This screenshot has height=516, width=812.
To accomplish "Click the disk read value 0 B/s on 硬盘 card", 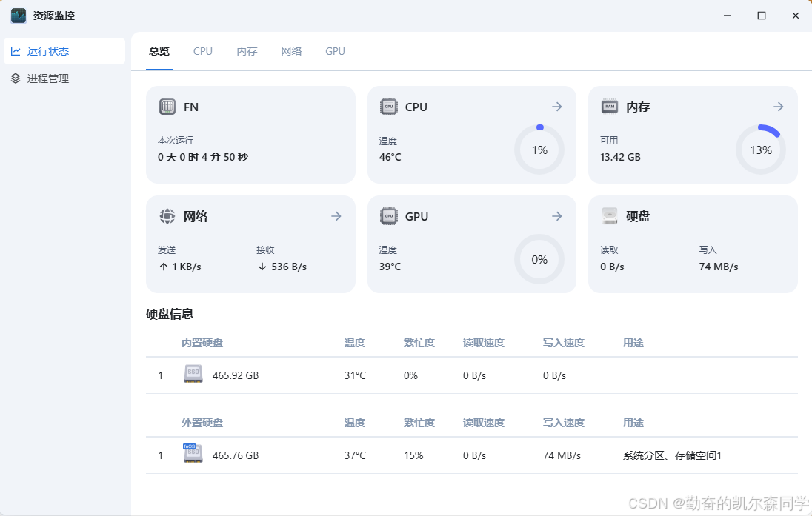I will pos(612,267).
